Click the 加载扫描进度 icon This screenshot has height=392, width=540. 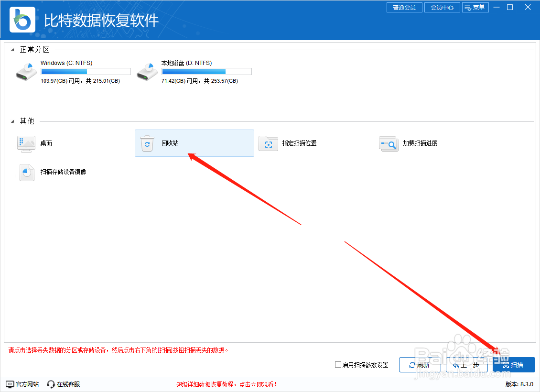pyautogui.click(x=388, y=143)
